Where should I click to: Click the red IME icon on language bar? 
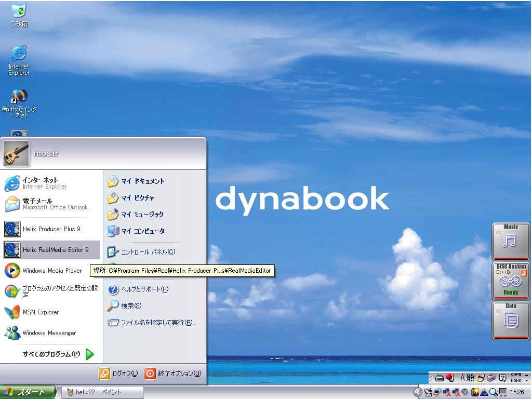450,377
